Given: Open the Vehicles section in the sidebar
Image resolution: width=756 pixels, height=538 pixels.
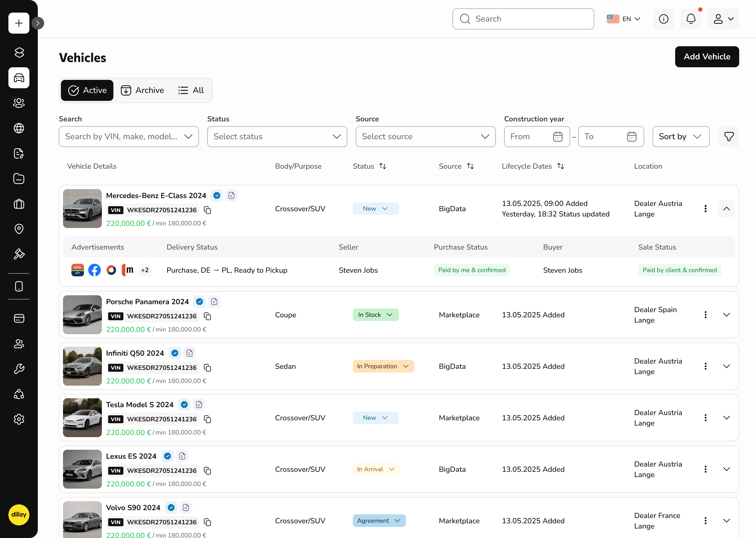Looking at the screenshot, I should (x=19, y=78).
